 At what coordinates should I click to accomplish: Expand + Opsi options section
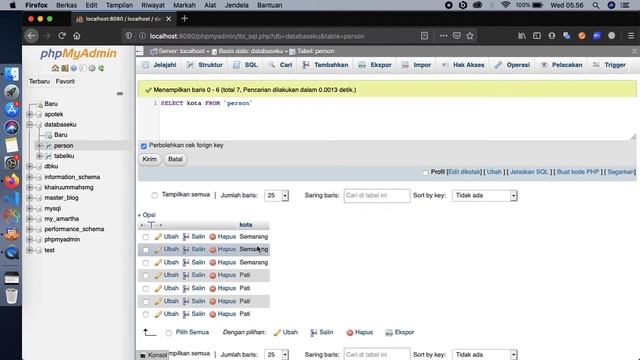coord(147,215)
